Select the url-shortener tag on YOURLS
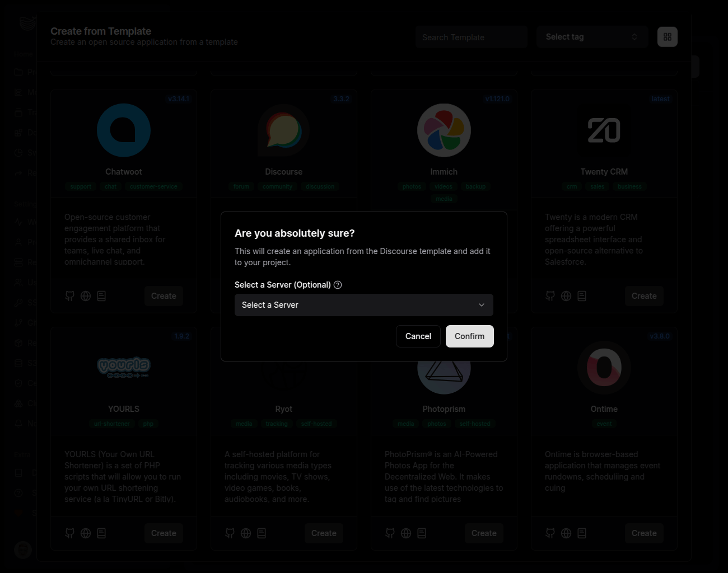The width and height of the screenshot is (728, 573). click(x=112, y=424)
